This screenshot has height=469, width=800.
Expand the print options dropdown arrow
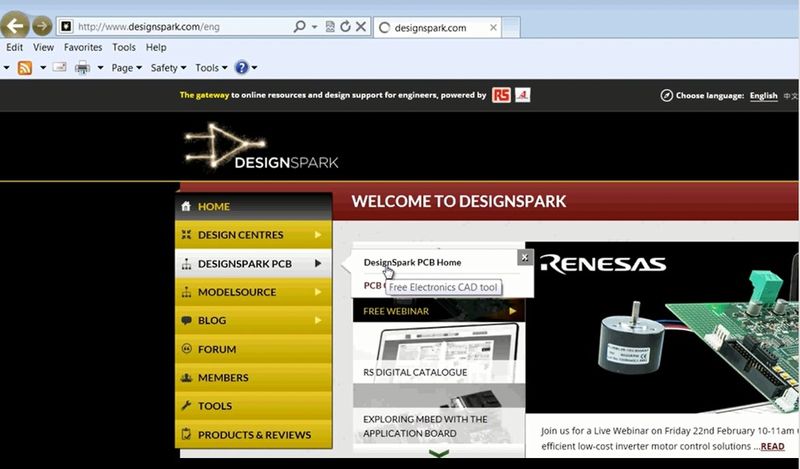(101, 67)
